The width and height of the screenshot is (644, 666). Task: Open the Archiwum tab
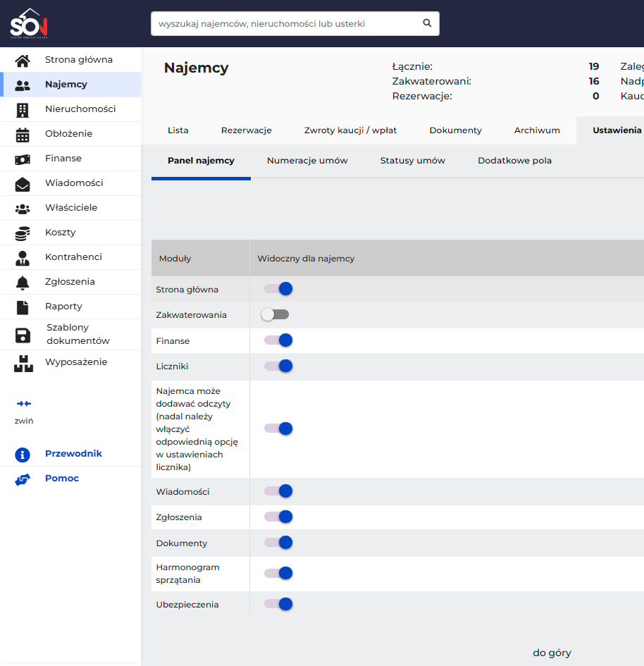tap(537, 130)
